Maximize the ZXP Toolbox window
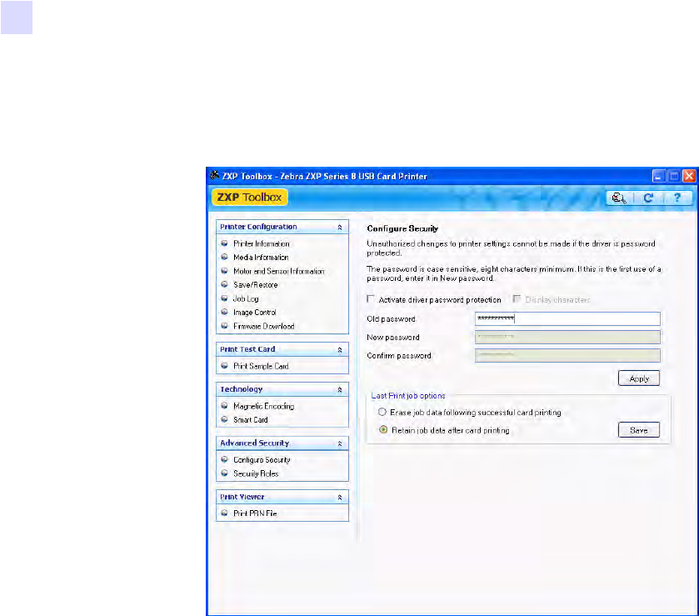Viewport: 699px width, 616px height. (x=674, y=176)
